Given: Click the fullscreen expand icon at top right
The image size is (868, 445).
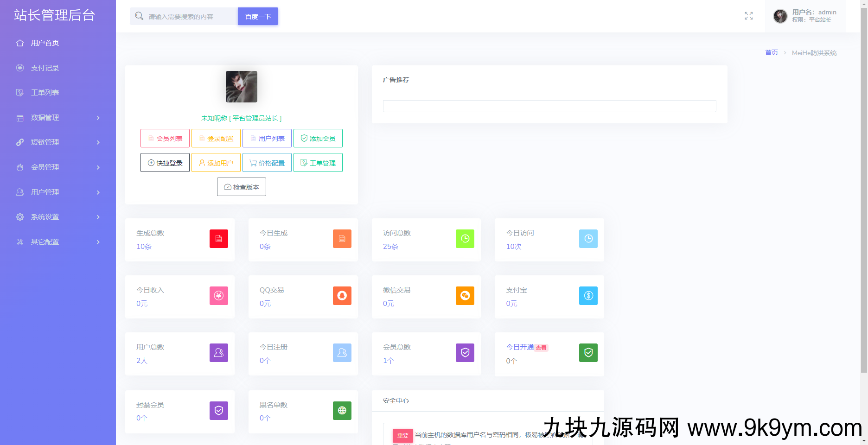Looking at the screenshot, I should [748, 16].
